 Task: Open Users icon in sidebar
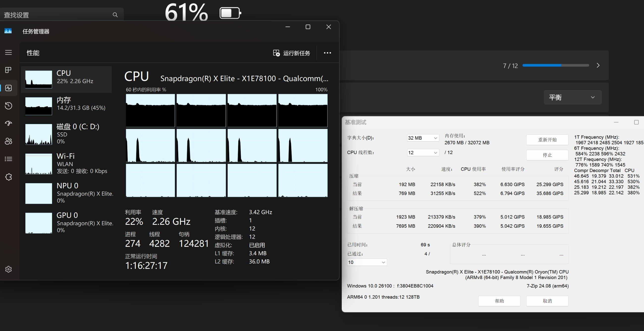(x=8, y=141)
